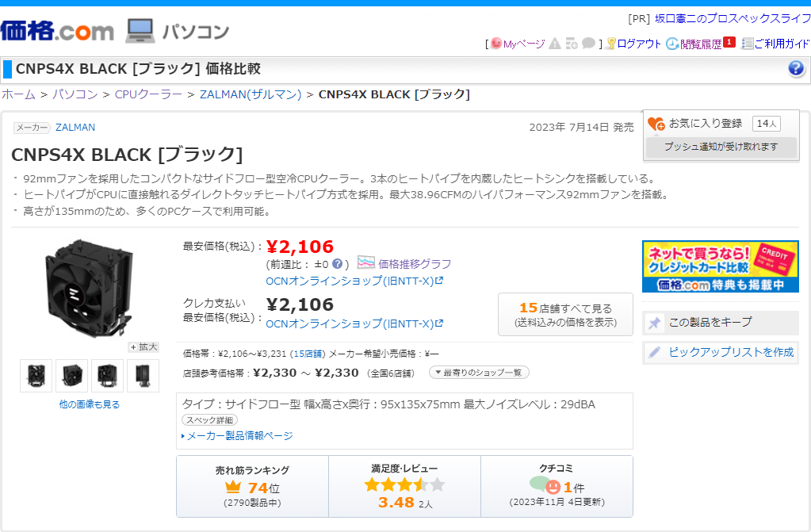Select fourth product thumbnail

[x=143, y=376]
